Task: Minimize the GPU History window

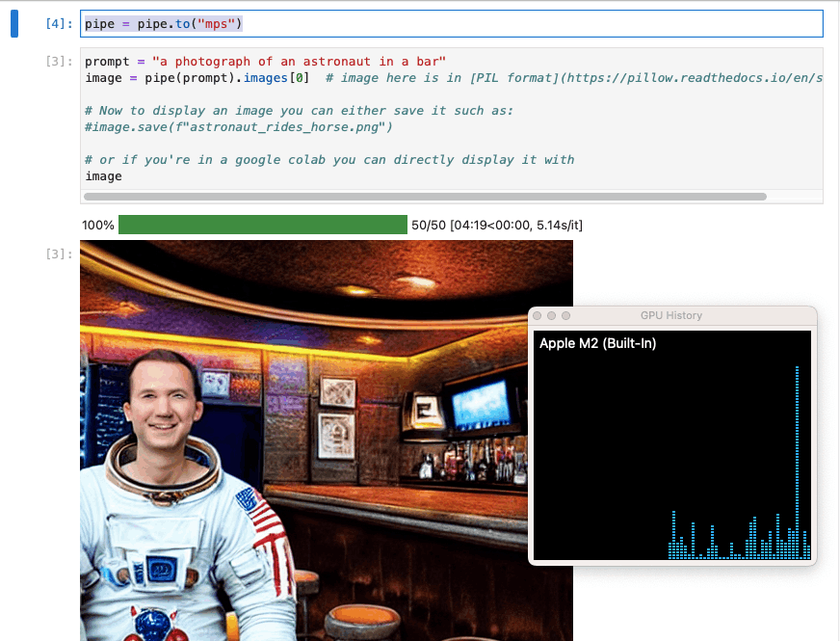Action: 552,316
